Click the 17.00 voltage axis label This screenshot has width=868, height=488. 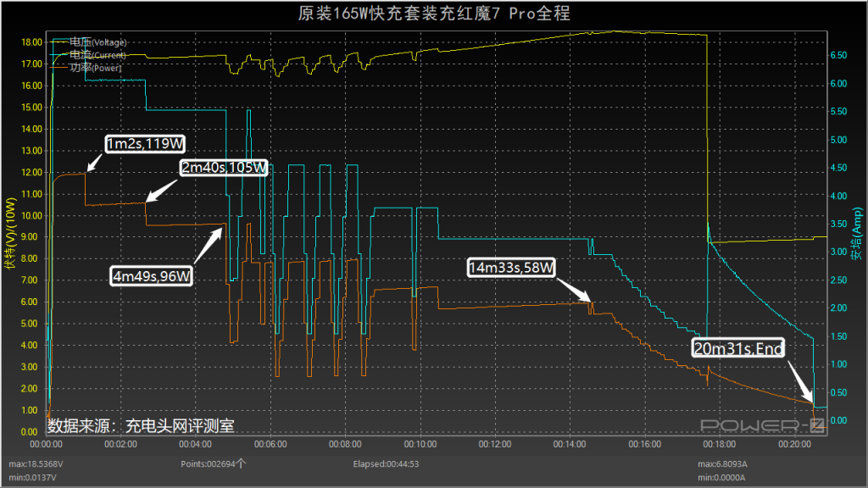pyautogui.click(x=31, y=64)
